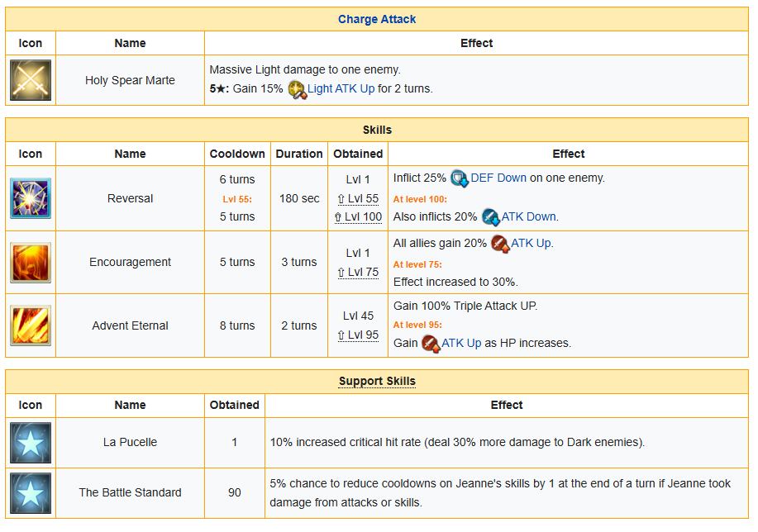The width and height of the screenshot is (758, 532).
Task: Click the 'At level 75:' orange label
Action: [x=417, y=264]
